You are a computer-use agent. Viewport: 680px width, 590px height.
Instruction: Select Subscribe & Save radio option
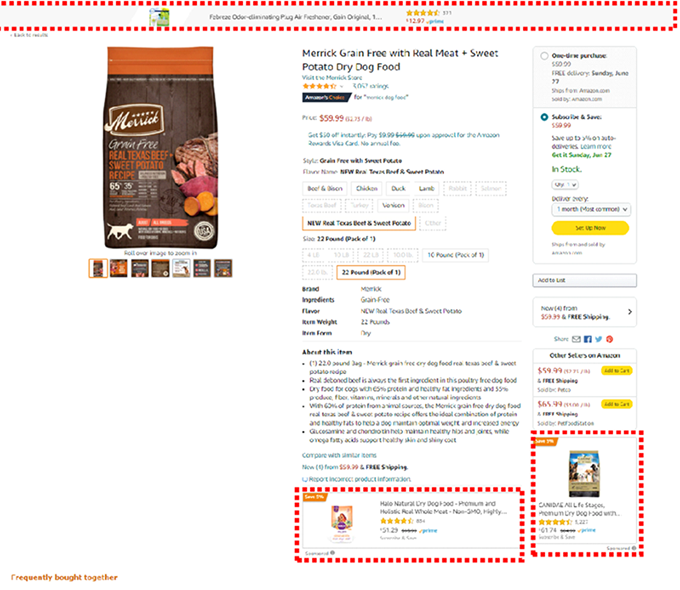(x=544, y=117)
